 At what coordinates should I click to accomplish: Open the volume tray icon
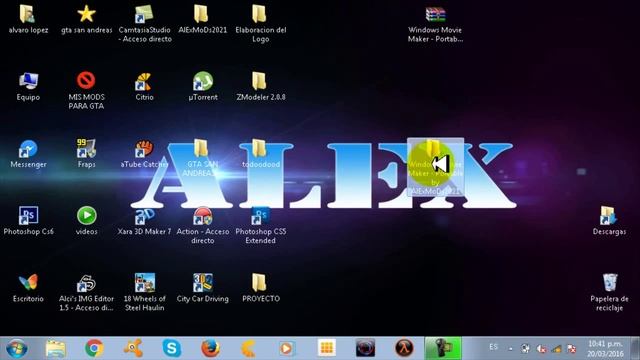tap(541, 349)
